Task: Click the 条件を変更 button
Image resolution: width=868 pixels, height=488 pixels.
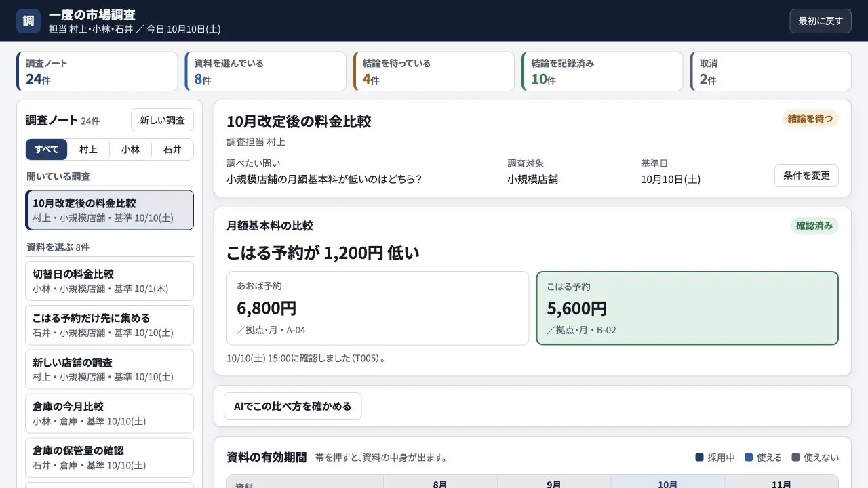Action: pos(806,176)
